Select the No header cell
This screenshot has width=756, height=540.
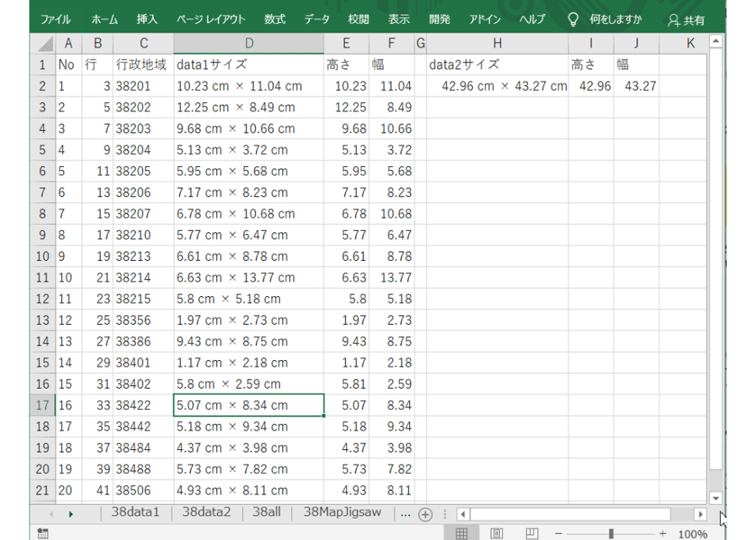pyautogui.click(x=69, y=65)
